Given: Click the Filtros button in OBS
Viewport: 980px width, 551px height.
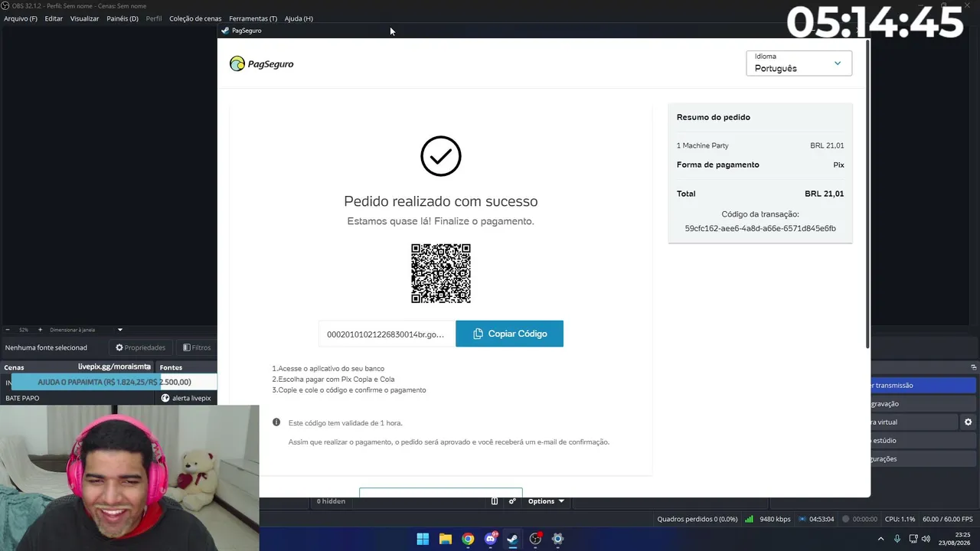Looking at the screenshot, I should pos(197,347).
